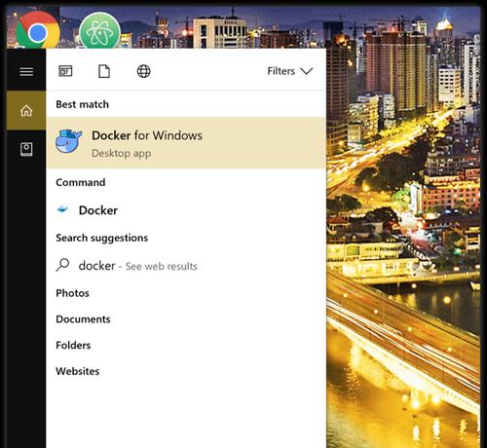This screenshot has width=487, height=448.
Task: Launch Docker for Windows desktop app
Action: tap(186, 143)
